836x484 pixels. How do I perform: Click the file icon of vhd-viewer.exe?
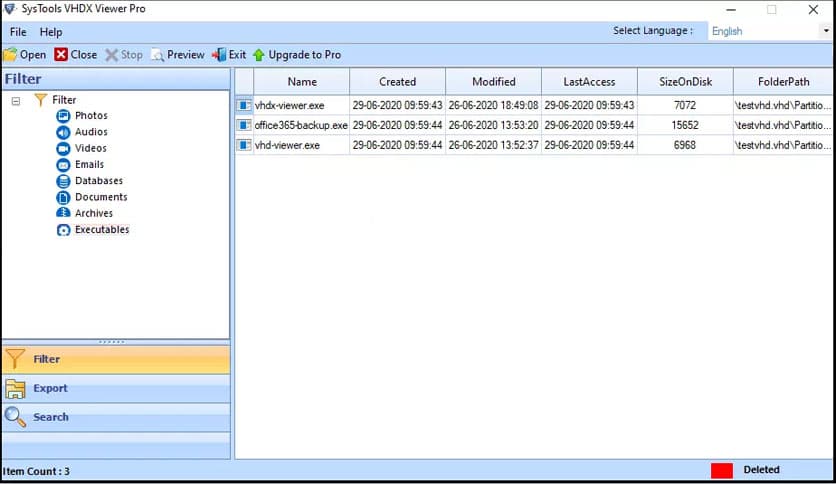(244, 145)
